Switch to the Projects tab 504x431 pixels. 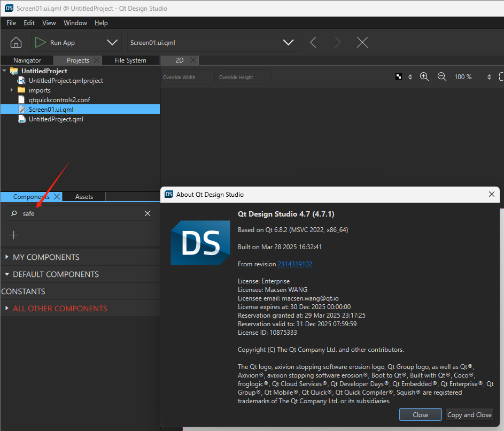[78, 60]
